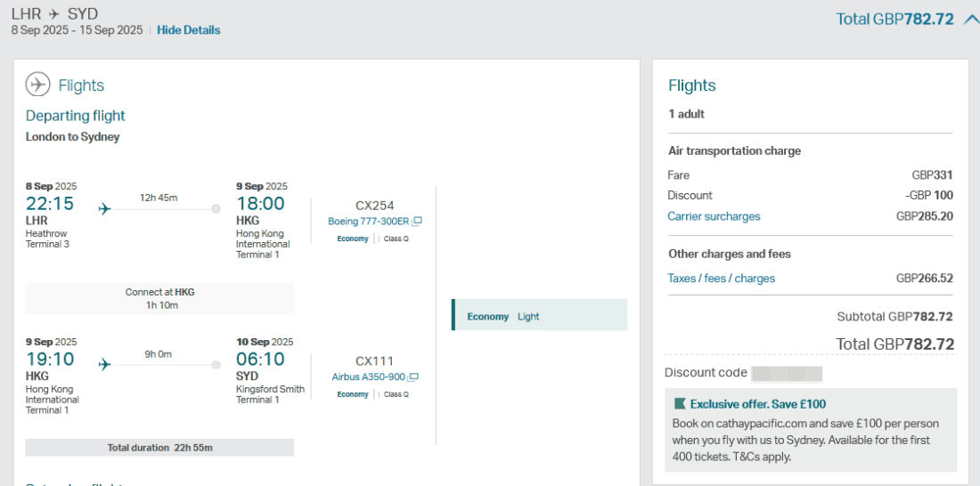The height and width of the screenshot is (486, 980).
Task: Open the Carrier surcharges breakdown
Action: click(x=714, y=216)
